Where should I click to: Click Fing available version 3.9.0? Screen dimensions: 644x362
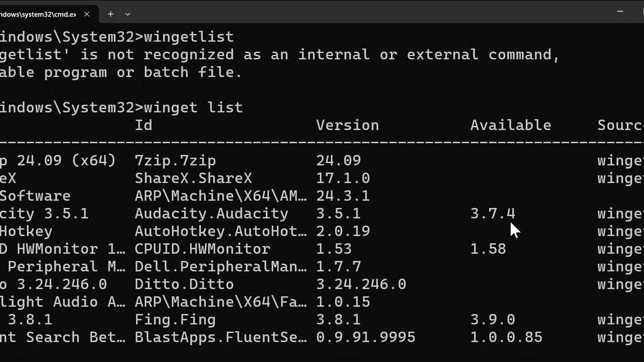click(493, 319)
